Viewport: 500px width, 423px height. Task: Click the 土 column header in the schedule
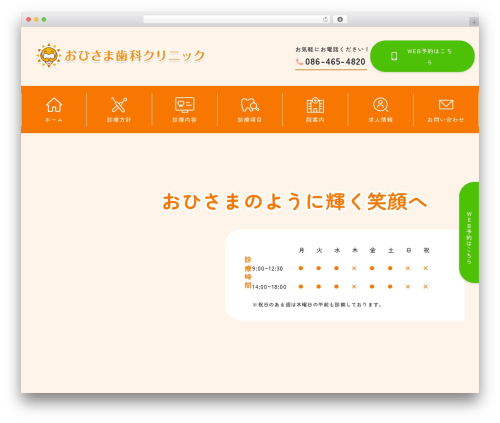point(391,250)
